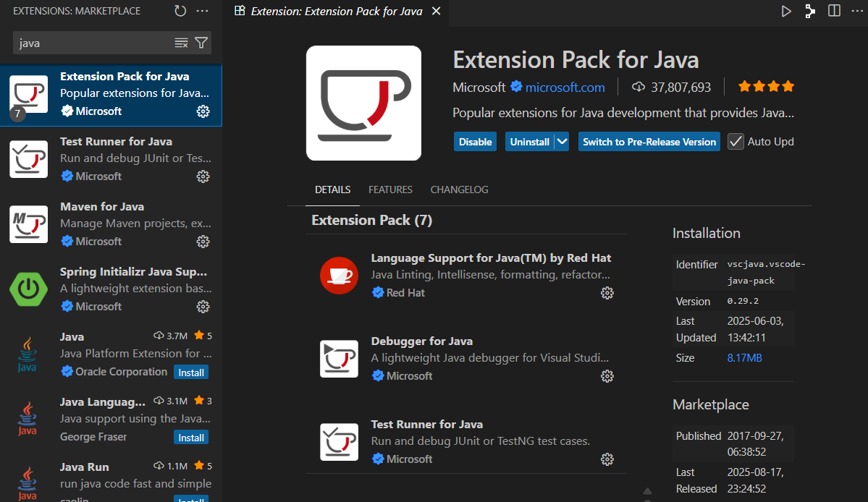Refresh the extensions marketplace list

click(180, 11)
